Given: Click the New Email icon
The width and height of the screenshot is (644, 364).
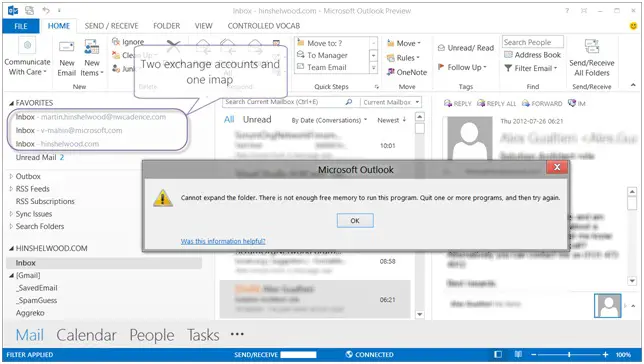Looking at the screenshot, I should coord(67,47).
